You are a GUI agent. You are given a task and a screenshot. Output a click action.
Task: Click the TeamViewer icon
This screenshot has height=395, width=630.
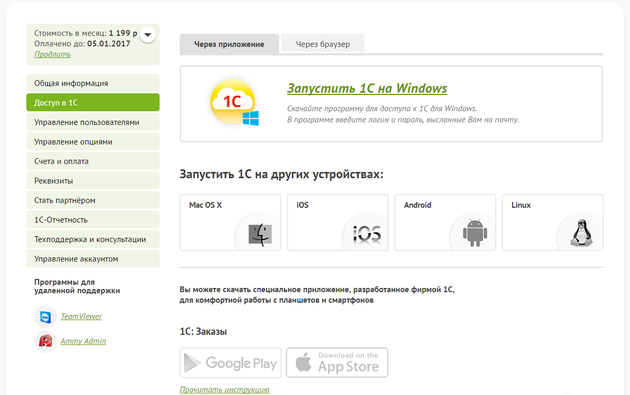click(45, 317)
